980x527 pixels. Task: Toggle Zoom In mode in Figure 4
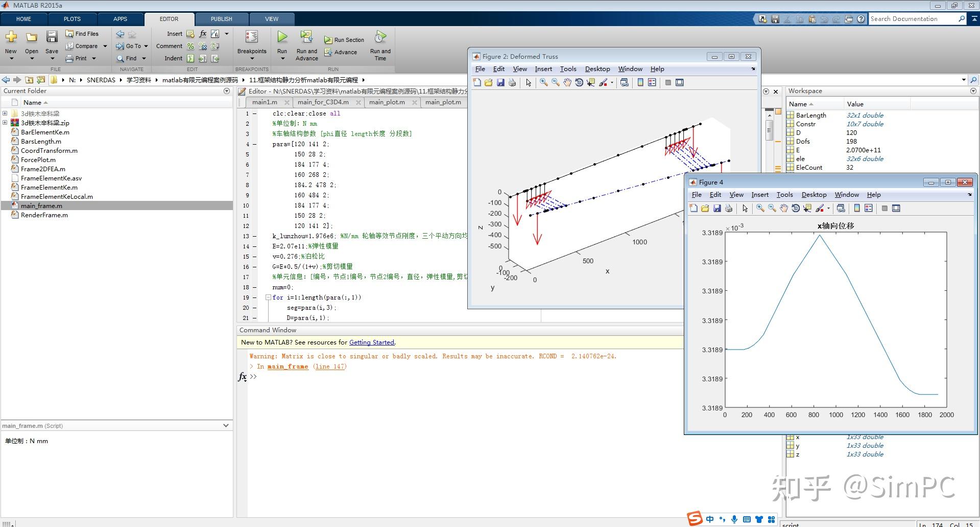click(760, 208)
